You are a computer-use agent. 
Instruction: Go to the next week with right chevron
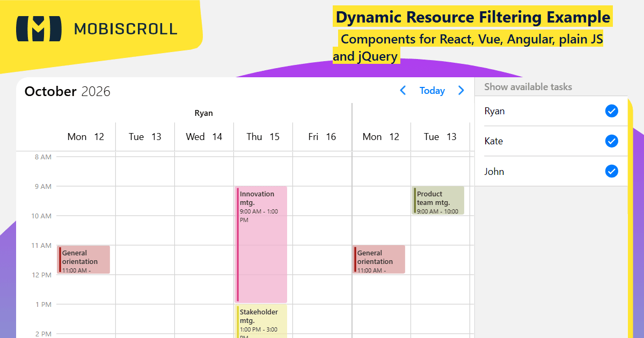461,91
